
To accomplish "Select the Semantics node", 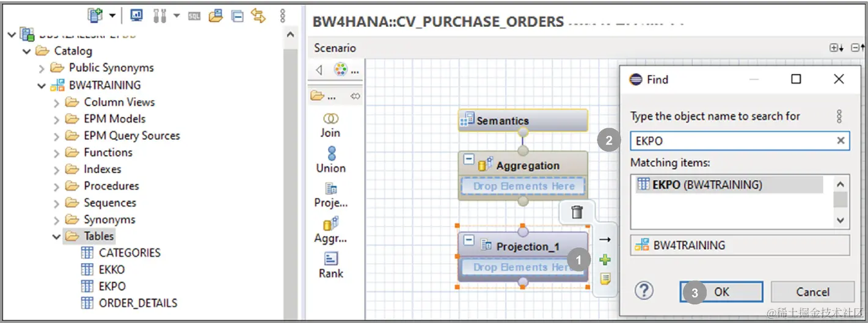I will coord(523,120).
